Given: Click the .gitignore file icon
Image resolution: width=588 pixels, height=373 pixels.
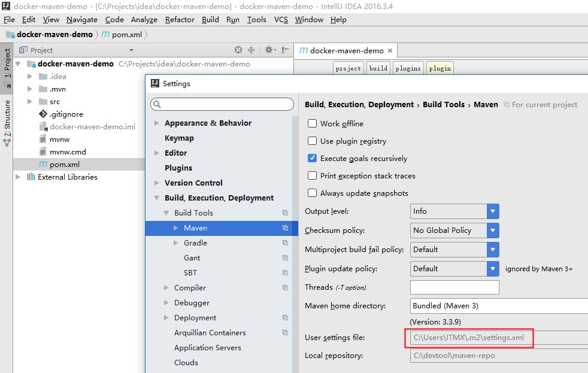Looking at the screenshot, I should [43, 114].
